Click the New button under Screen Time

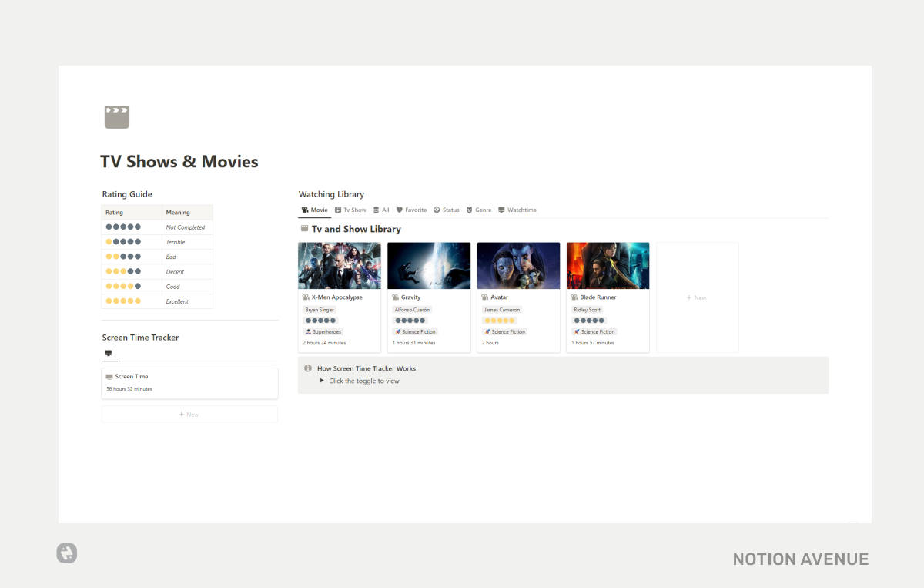pyautogui.click(x=189, y=414)
